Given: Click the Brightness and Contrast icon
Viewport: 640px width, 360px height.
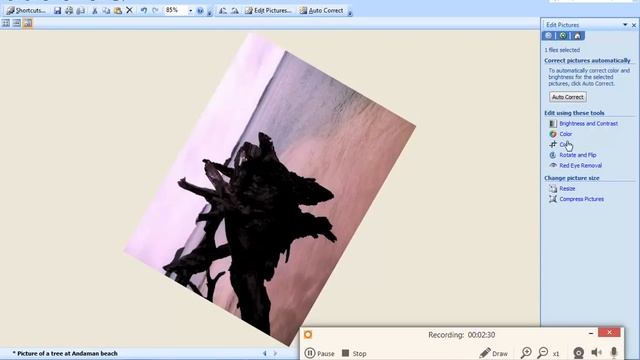Looking at the screenshot, I should pyautogui.click(x=553, y=123).
